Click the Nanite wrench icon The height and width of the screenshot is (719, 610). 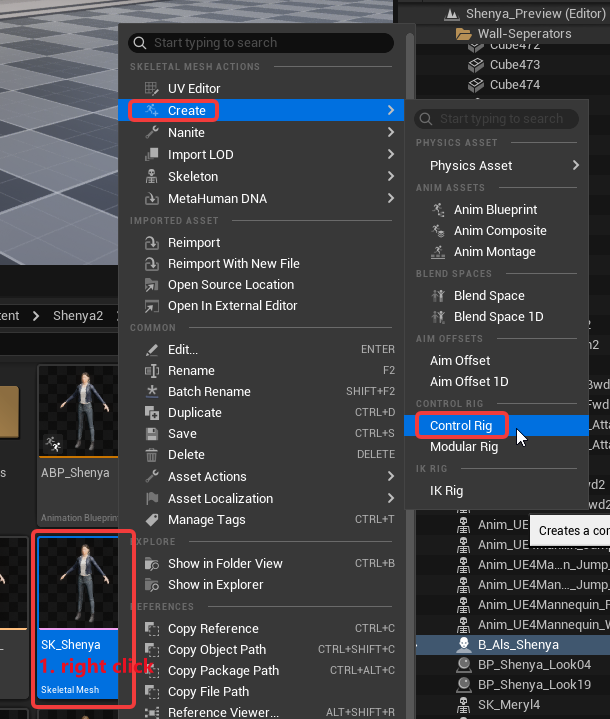151,133
